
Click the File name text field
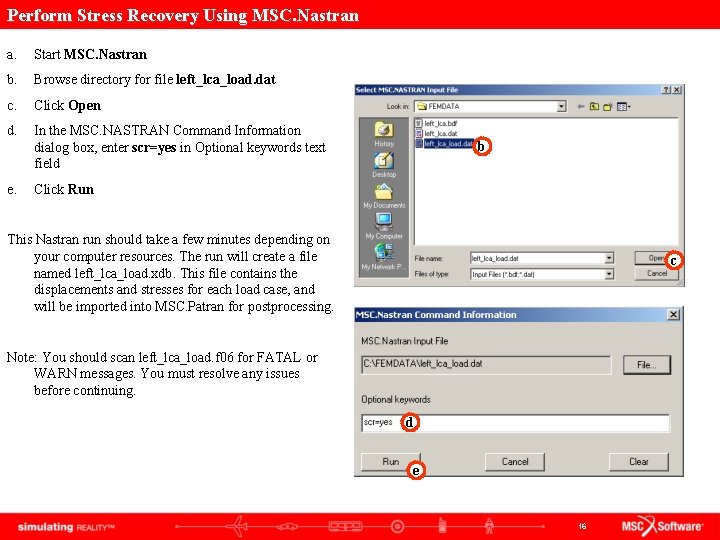coord(537,258)
